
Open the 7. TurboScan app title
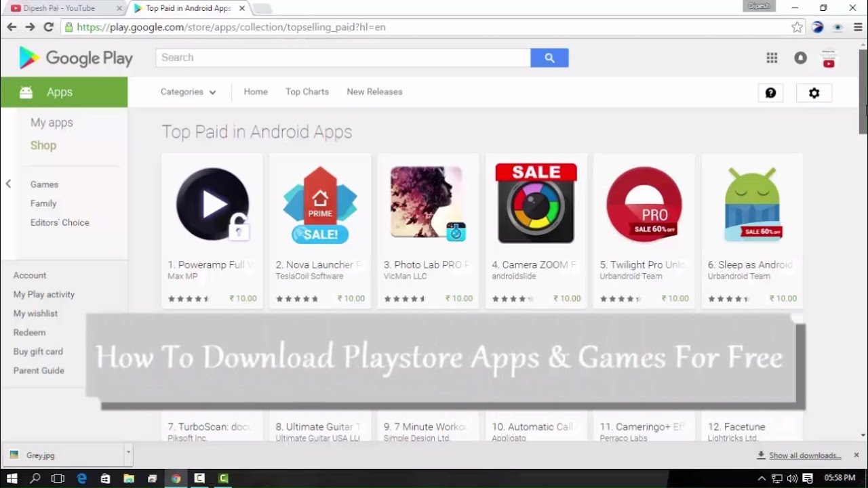[x=210, y=427]
